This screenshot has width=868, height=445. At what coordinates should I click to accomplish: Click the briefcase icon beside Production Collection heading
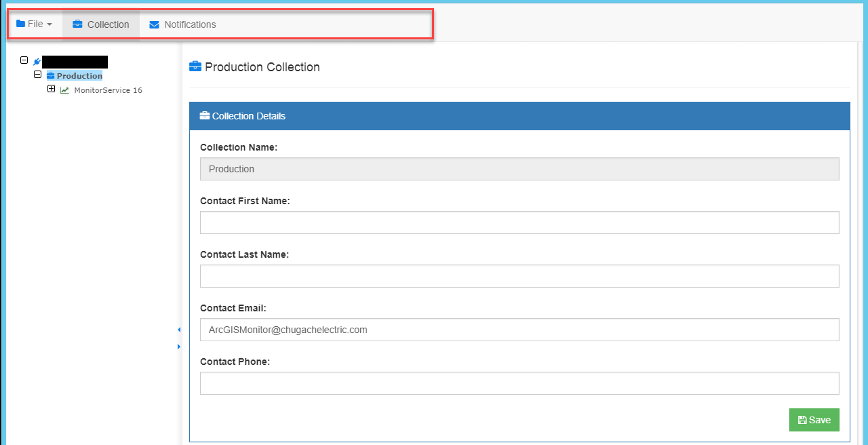195,66
